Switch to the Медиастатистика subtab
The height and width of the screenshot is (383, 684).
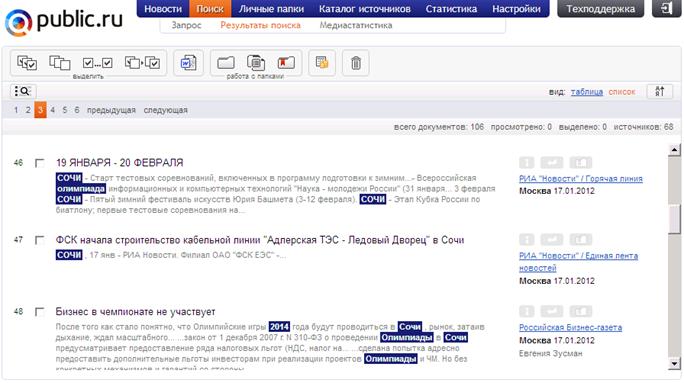tap(356, 25)
